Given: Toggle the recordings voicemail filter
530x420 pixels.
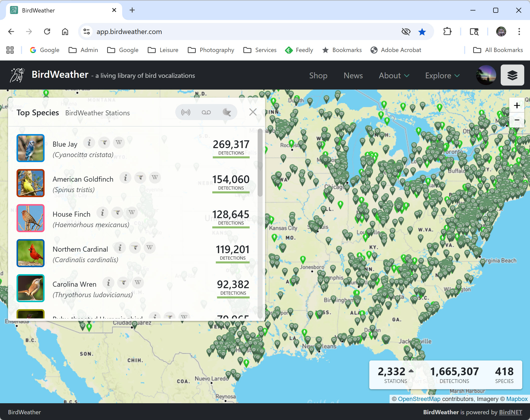Looking at the screenshot, I should (x=206, y=112).
